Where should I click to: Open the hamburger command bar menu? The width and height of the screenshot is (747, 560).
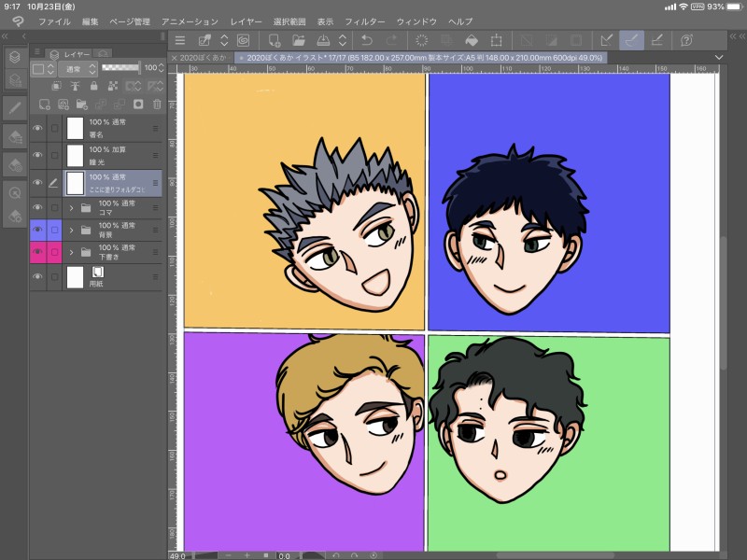click(179, 40)
